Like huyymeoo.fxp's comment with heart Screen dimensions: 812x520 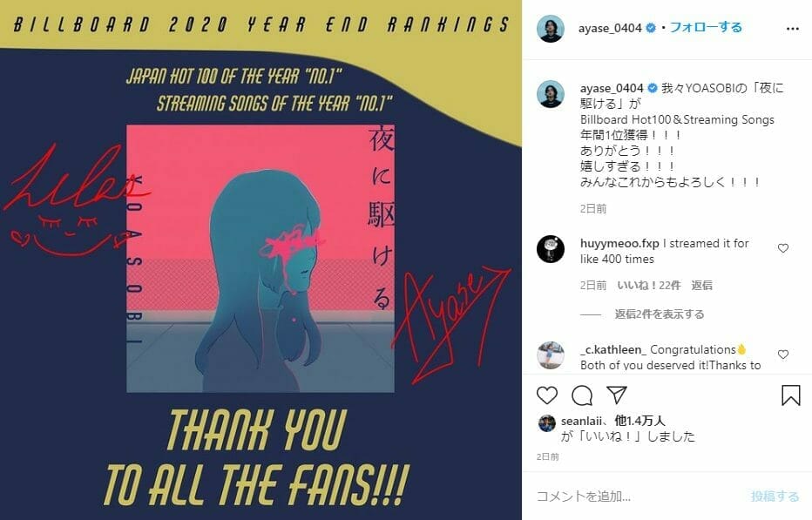[x=783, y=248]
